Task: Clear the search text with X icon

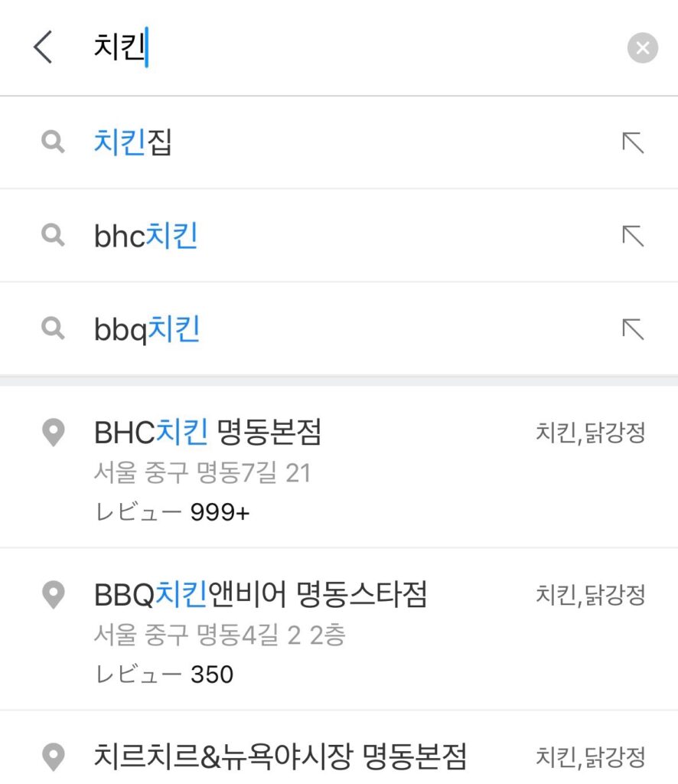Action: click(x=643, y=48)
